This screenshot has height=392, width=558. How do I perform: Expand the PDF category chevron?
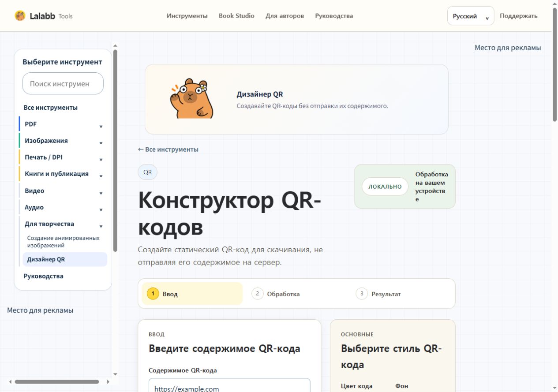coord(101,126)
